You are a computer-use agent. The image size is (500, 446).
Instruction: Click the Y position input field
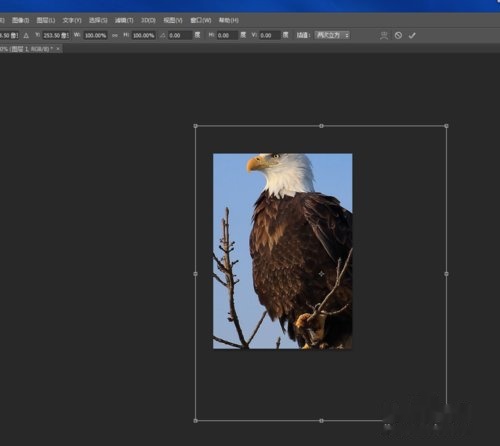[x=56, y=35]
